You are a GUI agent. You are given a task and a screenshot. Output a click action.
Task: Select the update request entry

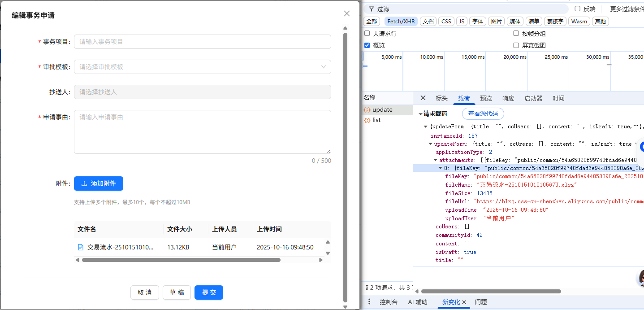point(382,110)
